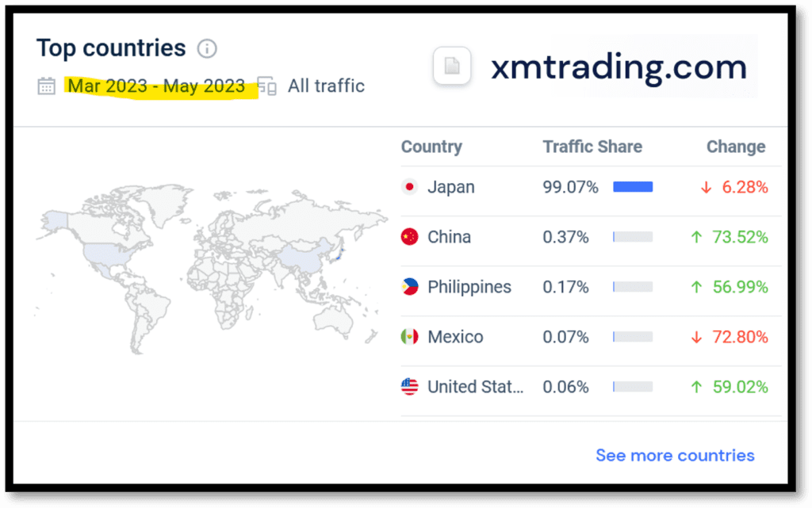
Task: Click the United States flag icon
Action: click(x=409, y=387)
